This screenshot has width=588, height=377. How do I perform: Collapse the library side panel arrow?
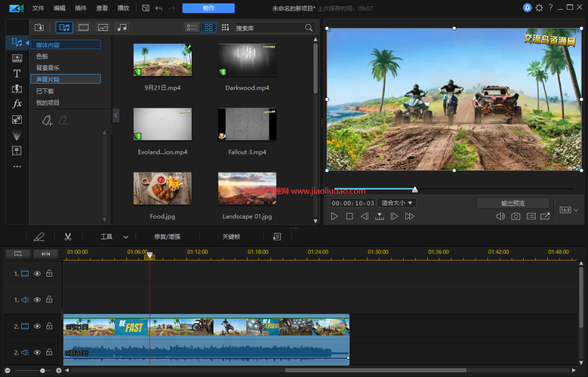pos(116,115)
